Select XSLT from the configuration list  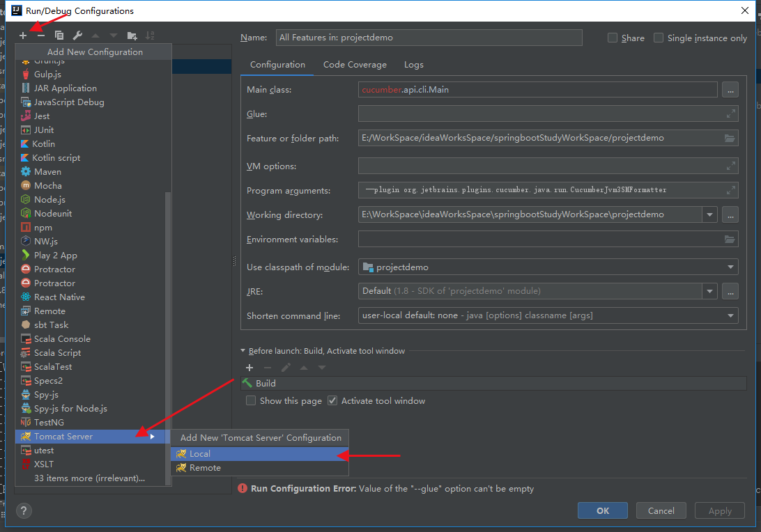[x=91, y=464]
